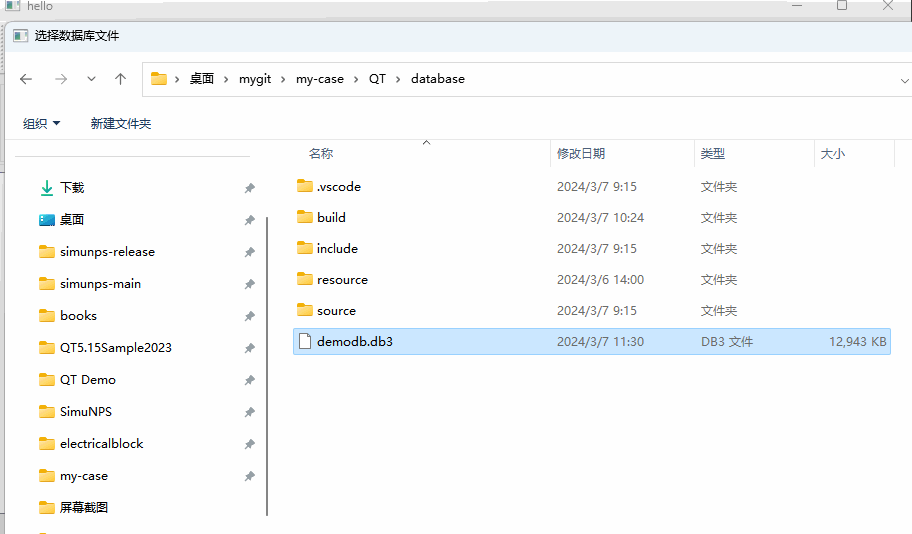Click the 12,943 KB size cell
Image resolution: width=912 pixels, height=534 pixels.
857,342
